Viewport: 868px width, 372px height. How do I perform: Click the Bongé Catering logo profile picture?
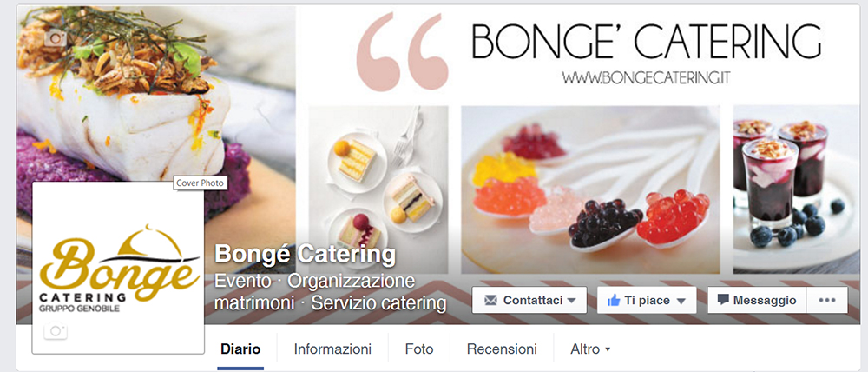118,267
